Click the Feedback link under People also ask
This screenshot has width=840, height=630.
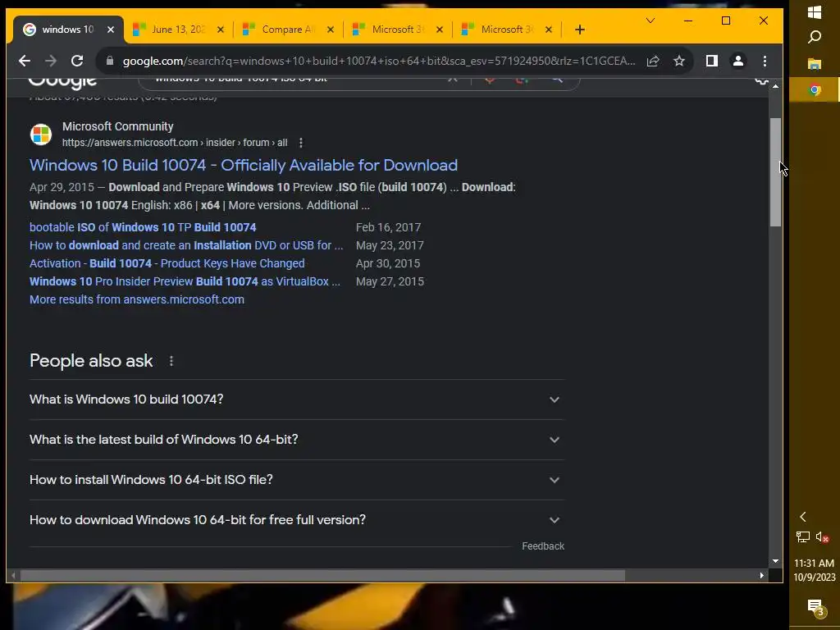pyautogui.click(x=543, y=546)
